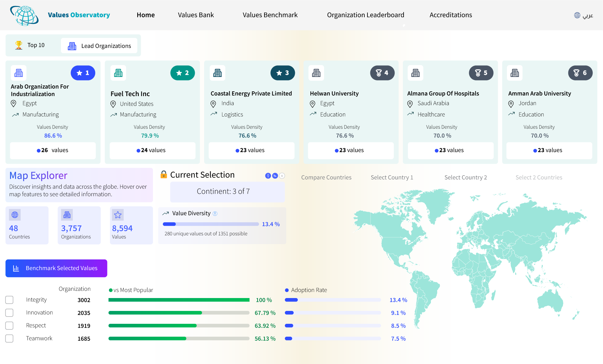
Task: Open the Accreditations page
Action: pyautogui.click(x=451, y=15)
